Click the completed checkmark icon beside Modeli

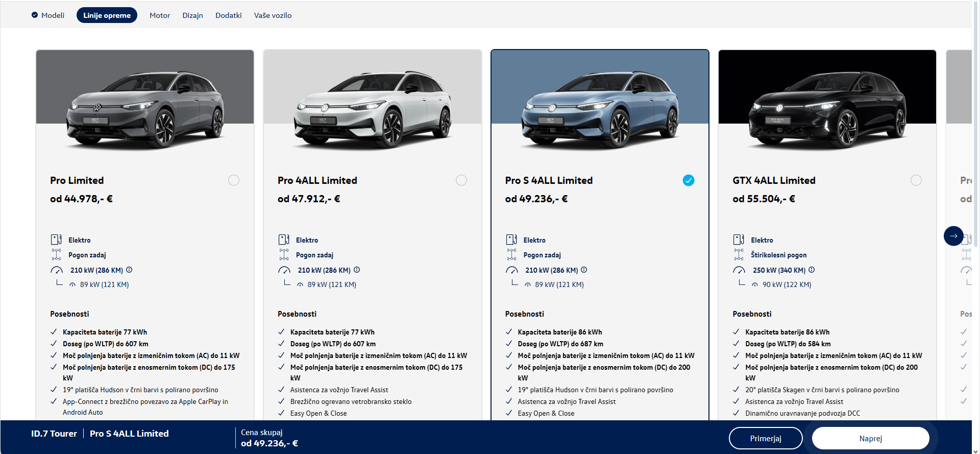click(35, 15)
